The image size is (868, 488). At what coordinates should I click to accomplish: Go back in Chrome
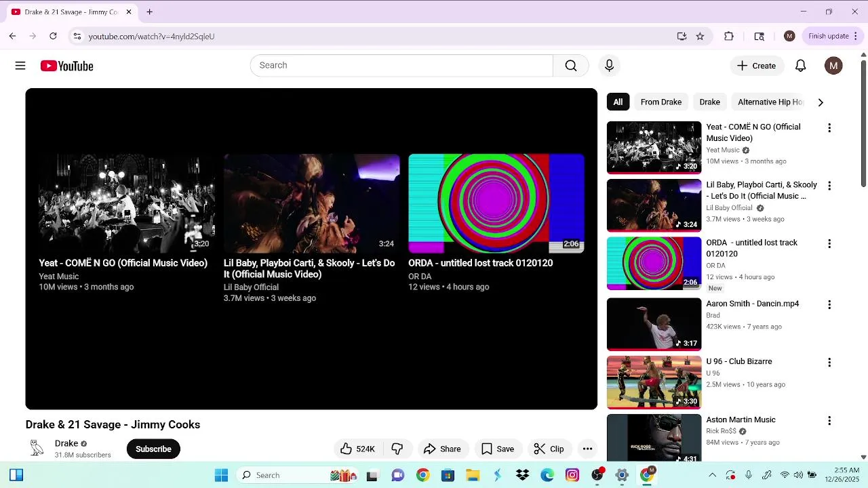[12, 36]
